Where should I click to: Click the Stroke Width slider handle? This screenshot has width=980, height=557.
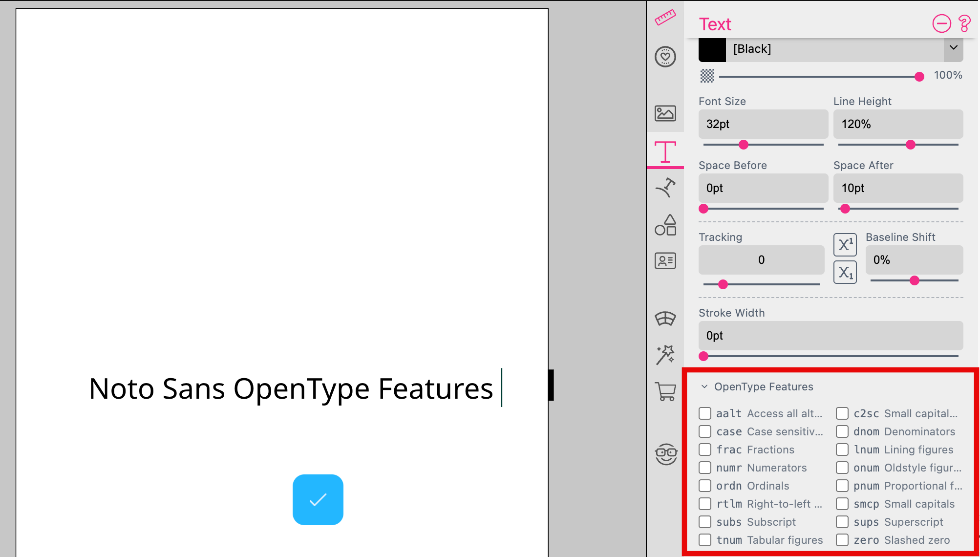[x=703, y=356]
